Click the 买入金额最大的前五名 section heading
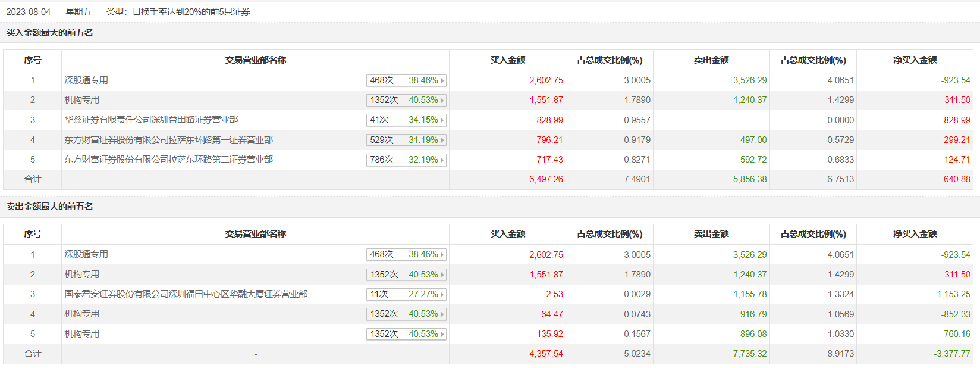Screen dimensions: 980x368 click(49, 33)
